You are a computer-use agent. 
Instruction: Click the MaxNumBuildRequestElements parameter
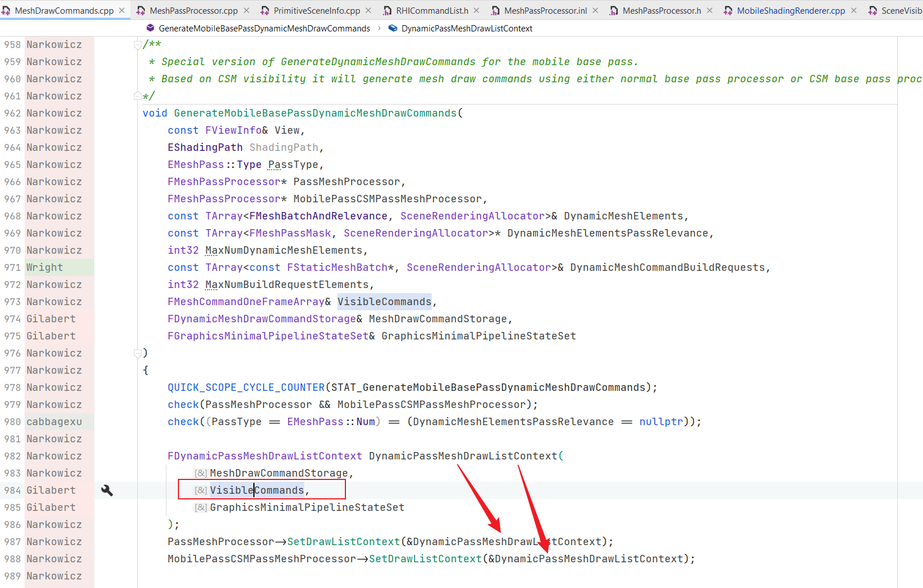click(287, 285)
